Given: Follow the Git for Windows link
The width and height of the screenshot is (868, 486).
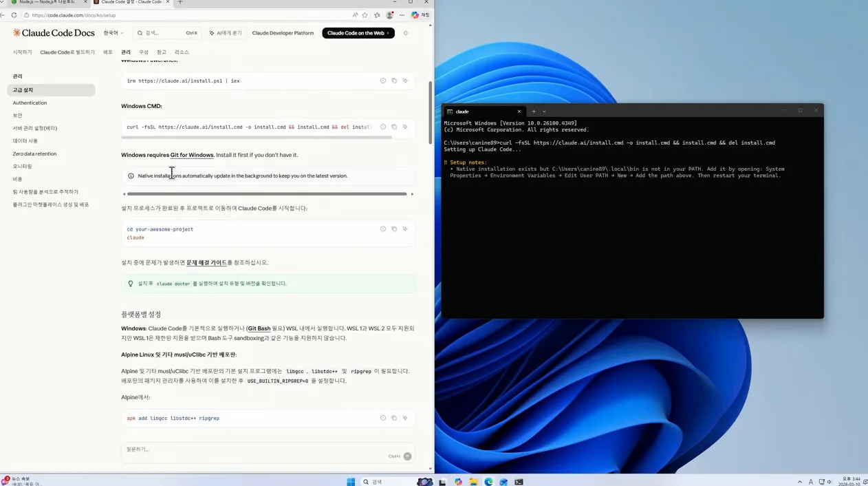Looking at the screenshot, I should click(x=192, y=155).
